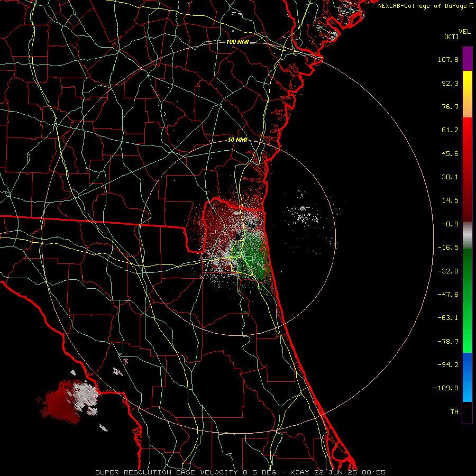Select the 76.7 velocity scale value
The image size is (476, 476).
coord(450,106)
